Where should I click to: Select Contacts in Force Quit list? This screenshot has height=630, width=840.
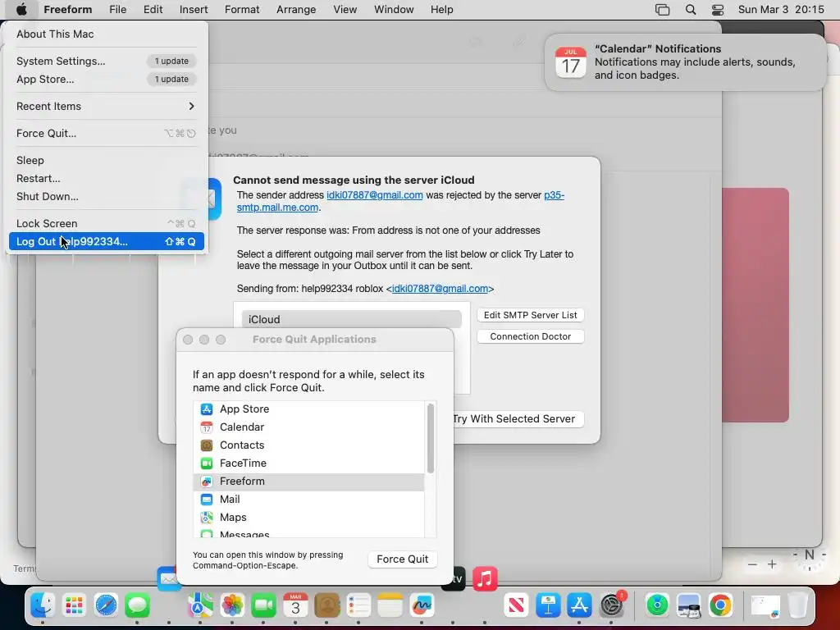point(308,445)
